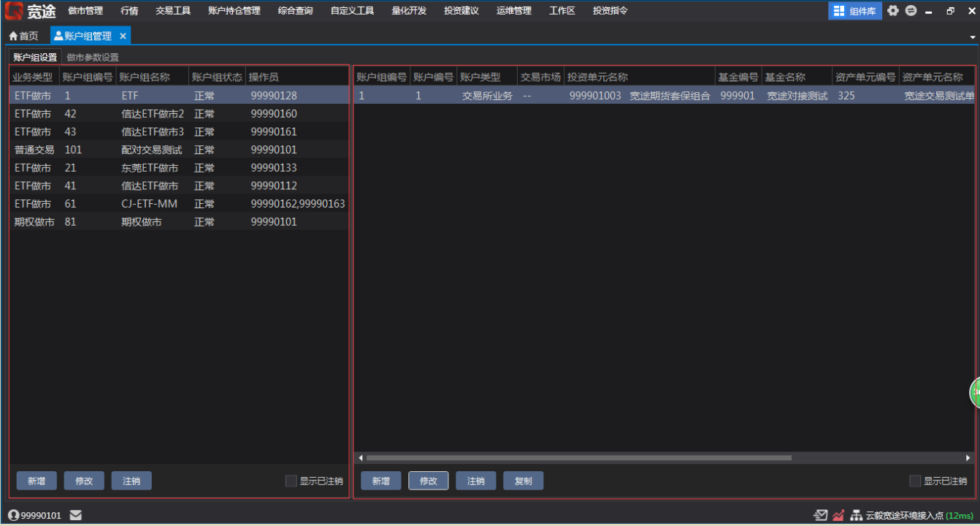Click the red chart icon in status bar

(x=838, y=515)
